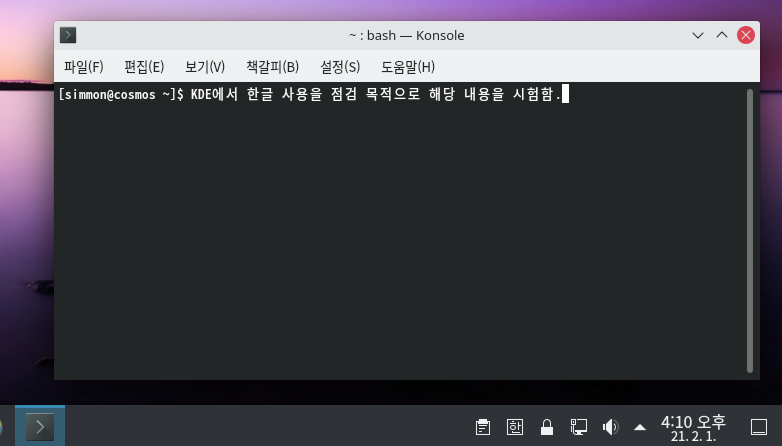Image resolution: width=782 pixels, height=446 pixels.
Task: Open the clipboard tray icon
Action: click(483, 427)
